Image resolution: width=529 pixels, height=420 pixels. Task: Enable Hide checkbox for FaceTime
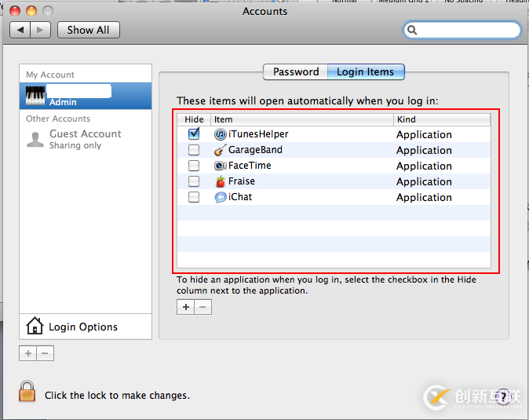pyautogui.click(x=194, y=166)
